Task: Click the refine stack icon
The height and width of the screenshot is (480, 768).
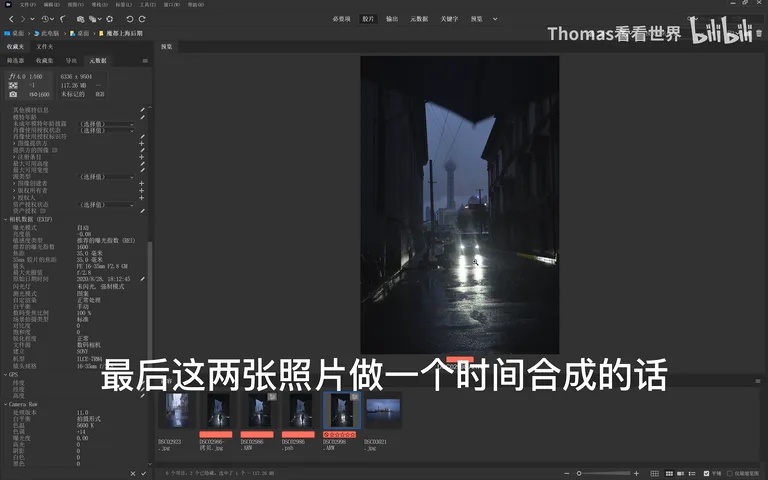Action: coord(92,19)
